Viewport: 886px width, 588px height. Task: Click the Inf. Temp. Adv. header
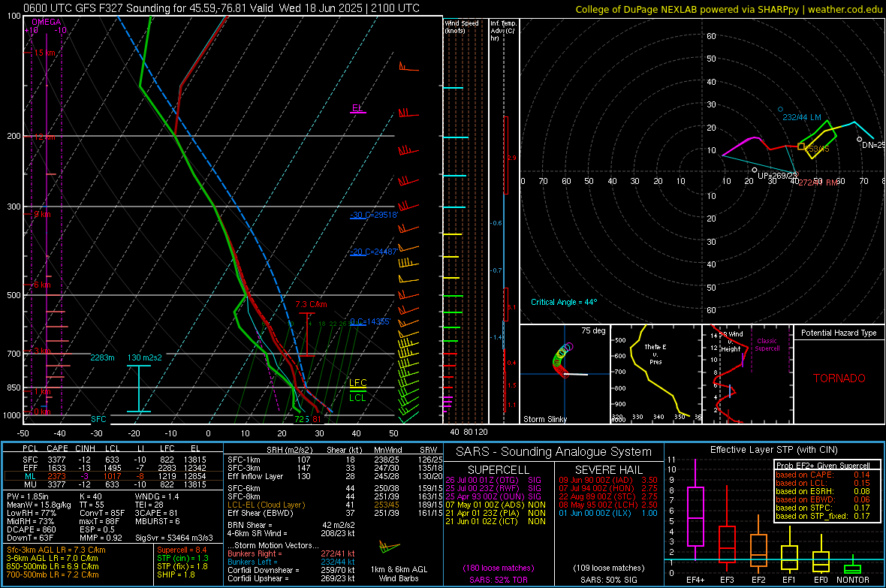tap(504, 31)
